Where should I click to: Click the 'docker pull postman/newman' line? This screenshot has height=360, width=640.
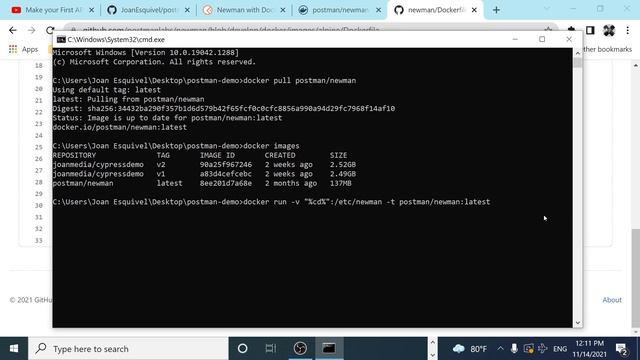pos(204,81)
